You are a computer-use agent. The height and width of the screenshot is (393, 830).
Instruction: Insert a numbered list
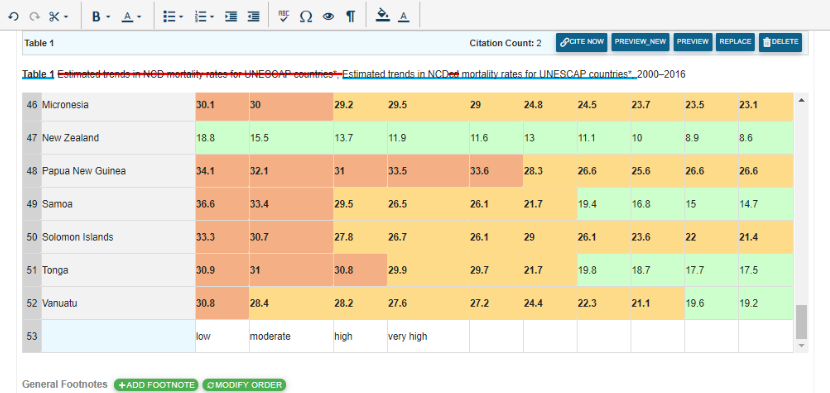200,17
